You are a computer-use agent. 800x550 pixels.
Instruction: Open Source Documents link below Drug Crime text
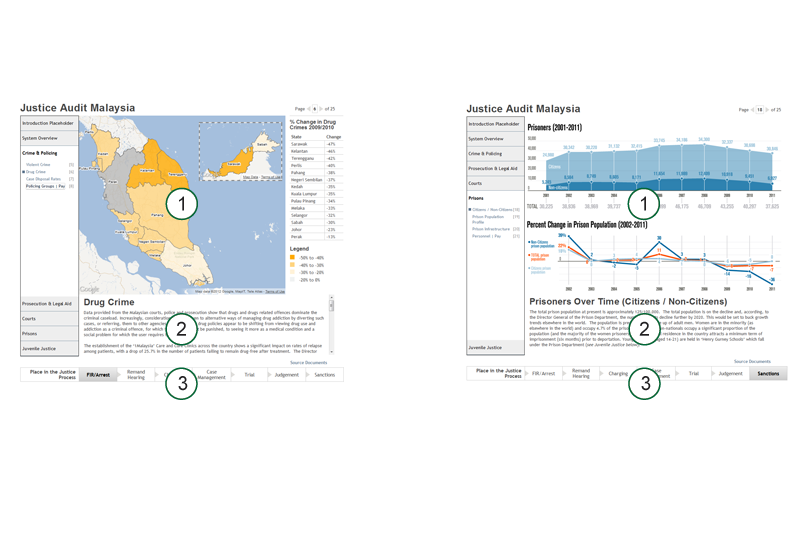[x=309, y=362]
